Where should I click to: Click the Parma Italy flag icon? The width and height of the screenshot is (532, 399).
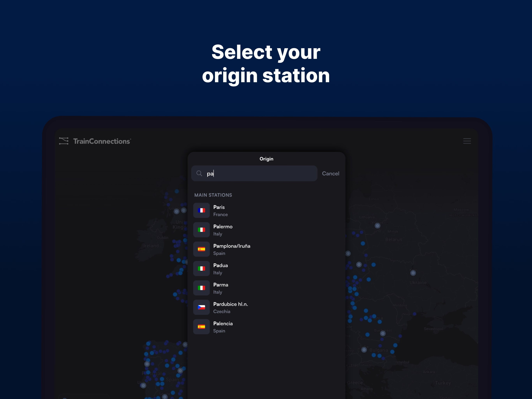[x=201, y=288]
